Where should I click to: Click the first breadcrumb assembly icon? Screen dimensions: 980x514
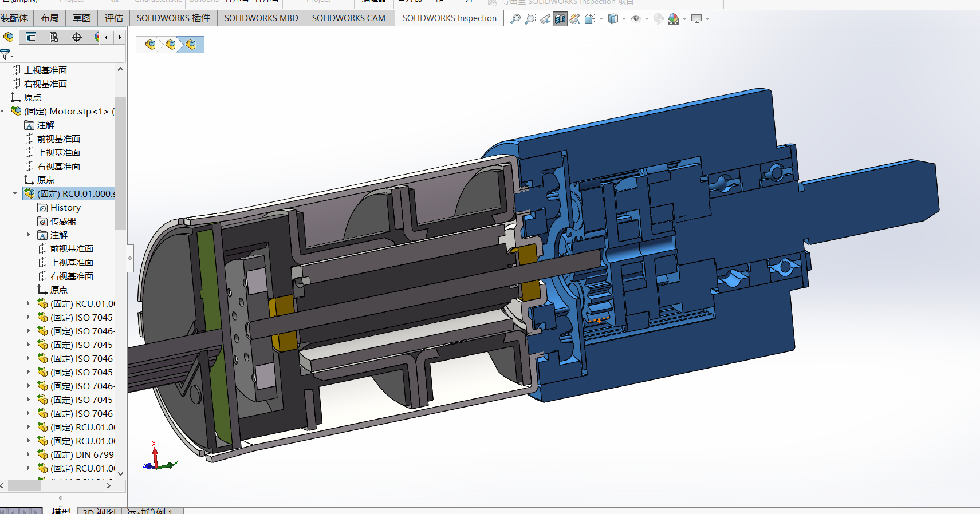click(151, 45)
